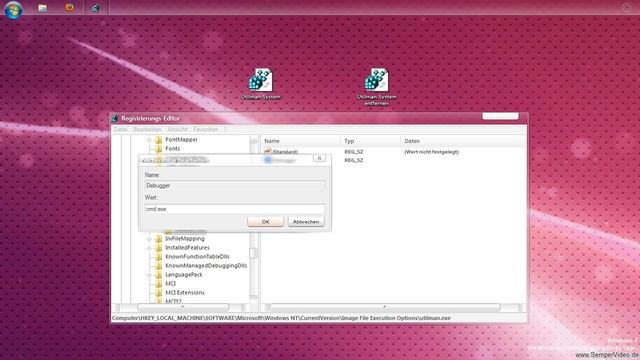This screenshot has width=640, height=360.
Task: Select the MCI folder icon
Action: (x=159, y=283)
